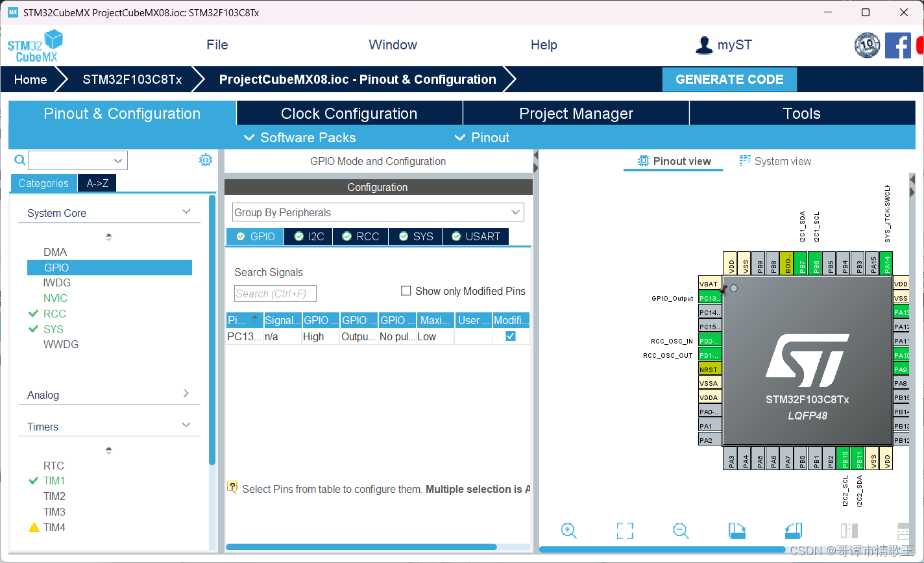This screenshot has width=924, height=563.
Task: Open the Facebook link icon
Action: click(x=898, y=45)
